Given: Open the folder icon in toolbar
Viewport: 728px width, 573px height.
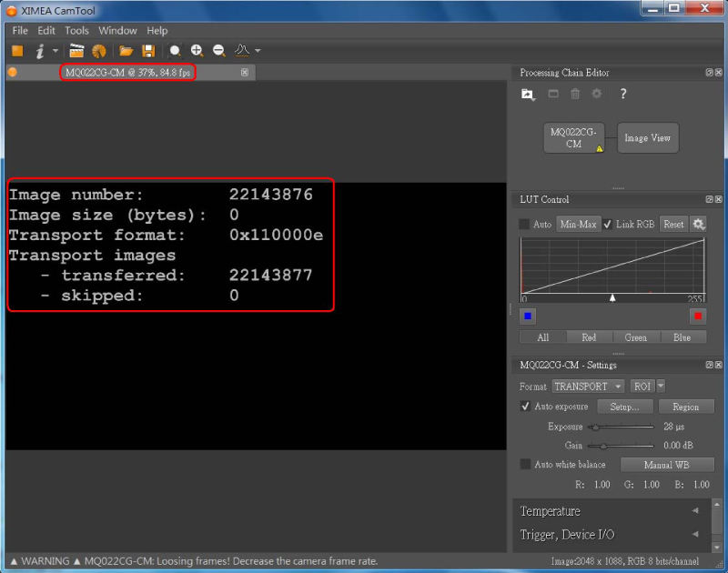Looking at the screenshot, I should (x=126, y=51).
